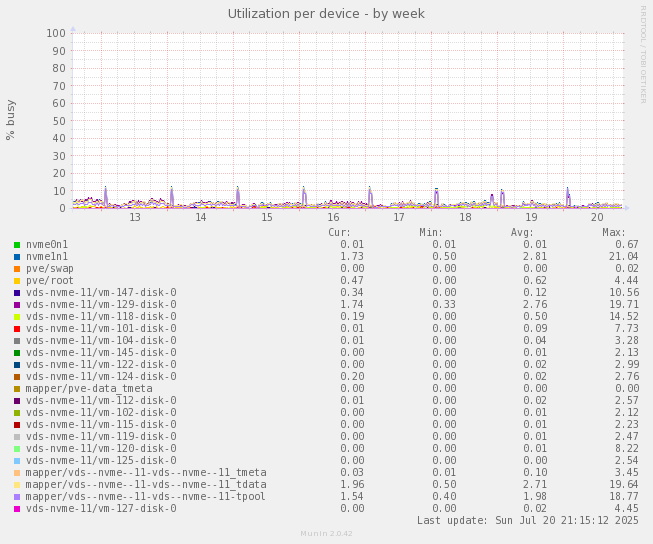The image size is (653, 544).
Task: Select the nvme0n1 legend label
Action: coord(47,245)
